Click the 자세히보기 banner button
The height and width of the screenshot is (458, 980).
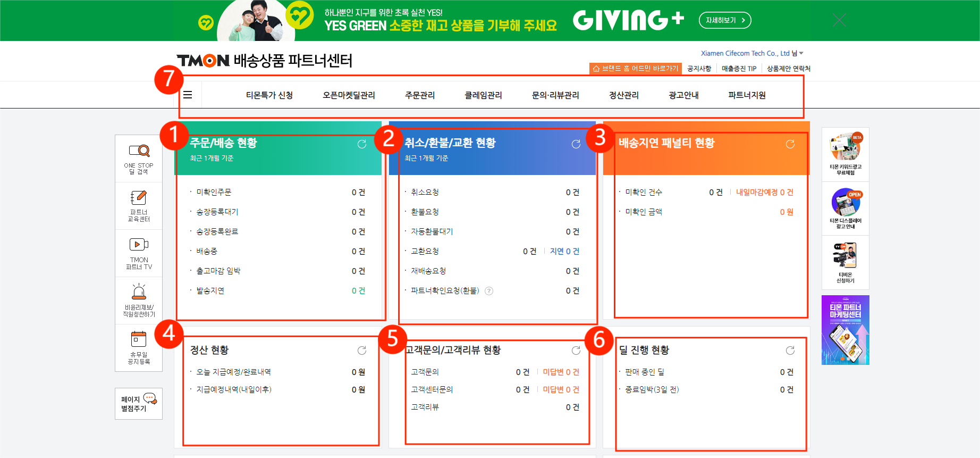click(725, 20)
